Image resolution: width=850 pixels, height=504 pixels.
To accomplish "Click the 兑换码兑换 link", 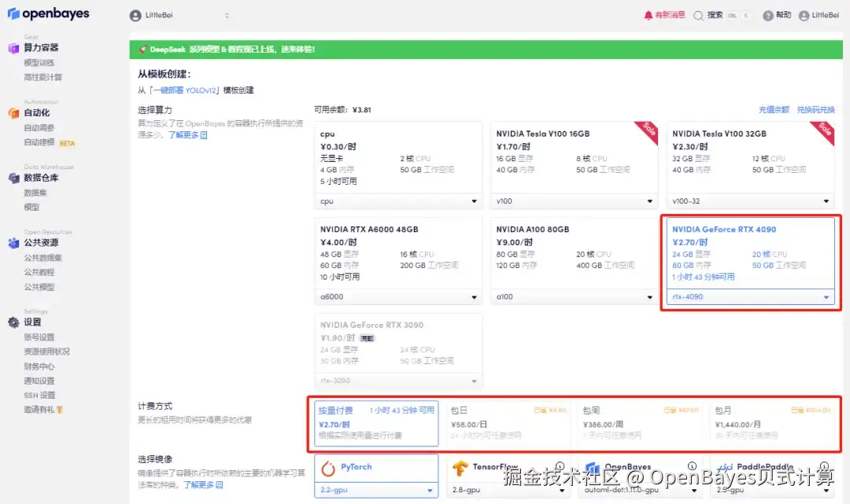I will pos(815,110).
